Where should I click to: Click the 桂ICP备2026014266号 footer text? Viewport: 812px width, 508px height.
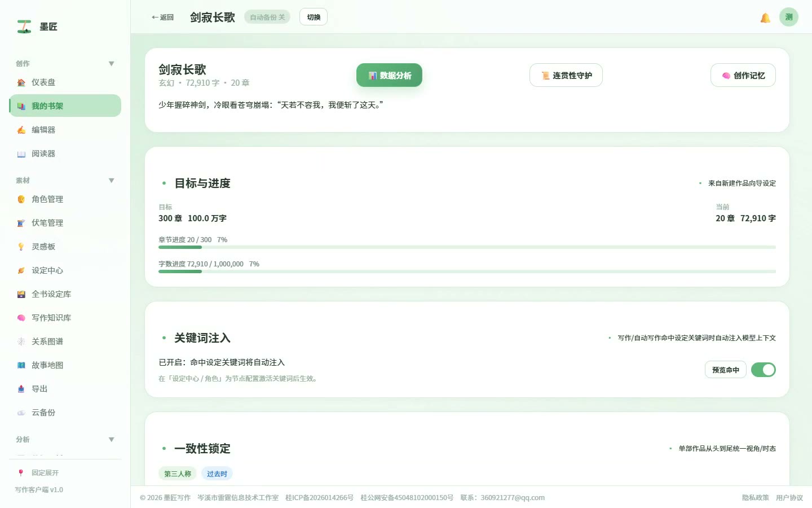coord(319,498)
